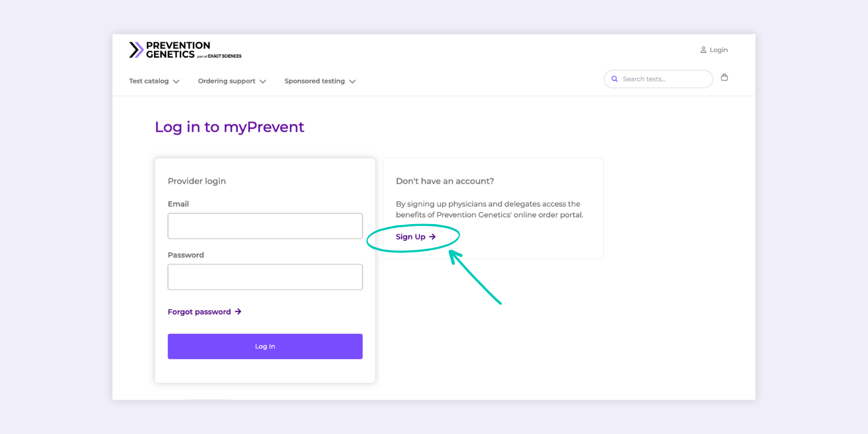
Task: Open the Test catalog menu label
Action: pyautogui.click(x=149, y=81)
